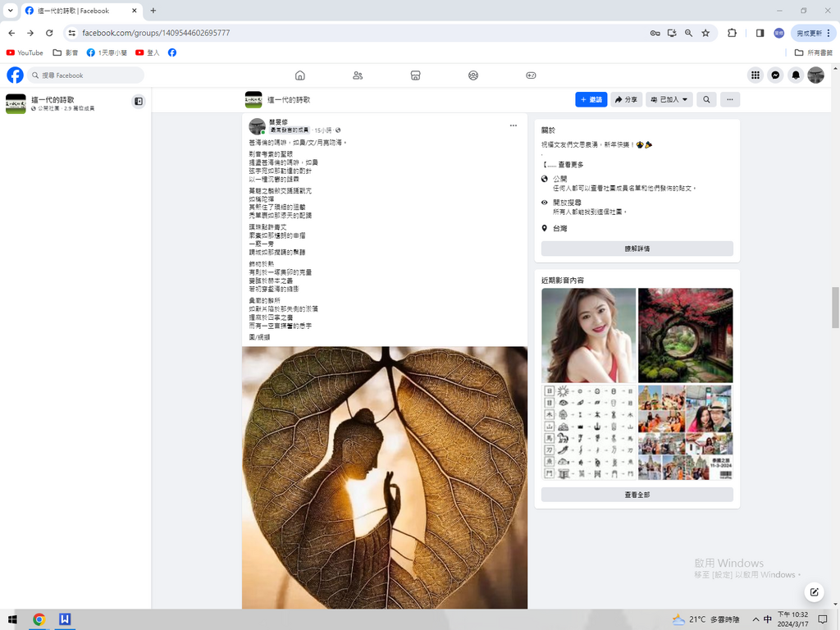Click the blue 邀請 invite button

591,99
